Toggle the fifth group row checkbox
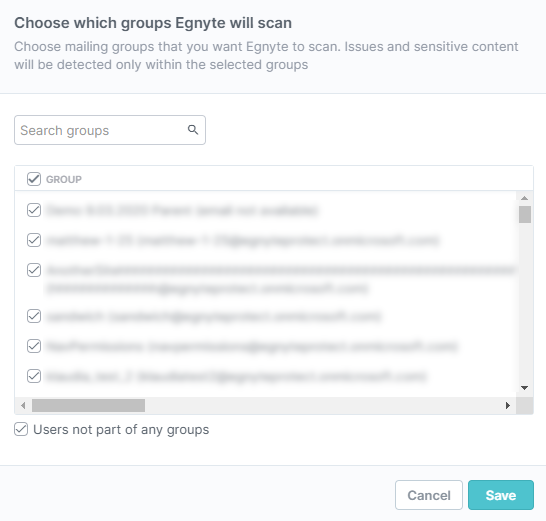The width and height of the screenshot is (546, 521). 34,346
